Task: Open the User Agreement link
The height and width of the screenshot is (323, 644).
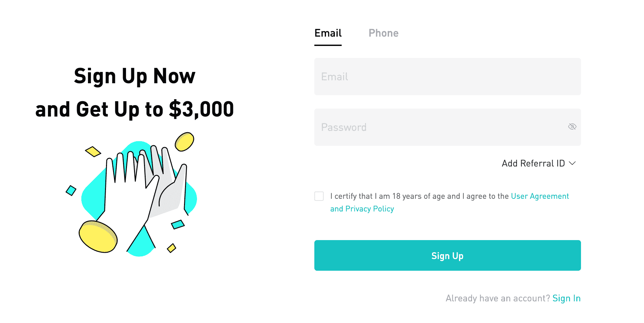Action: (x=540, y=196)
